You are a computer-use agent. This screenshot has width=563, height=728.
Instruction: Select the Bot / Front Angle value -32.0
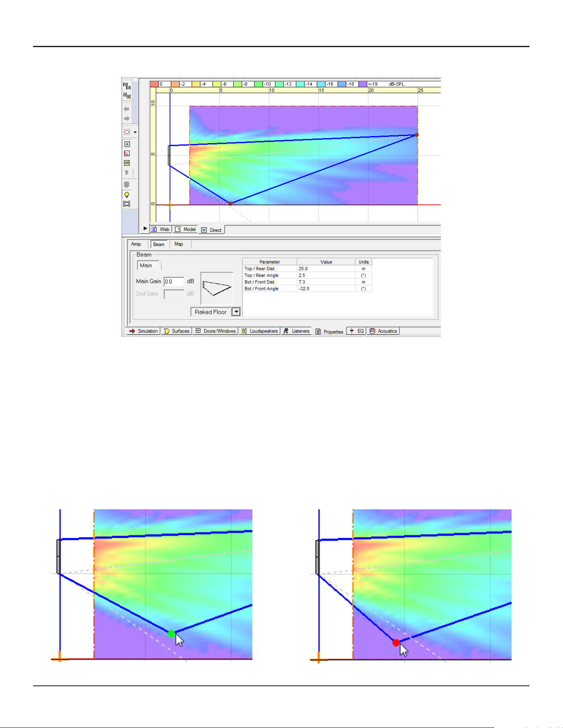[326, 289]
